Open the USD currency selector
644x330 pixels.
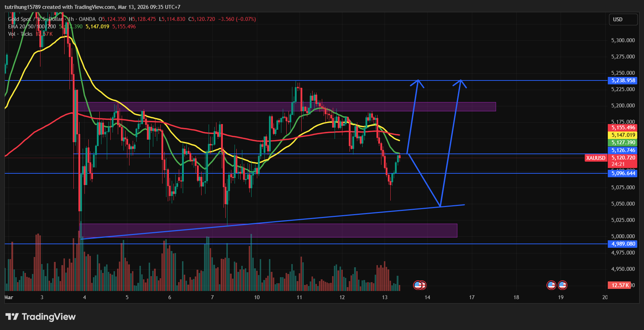tap(623, 19)
